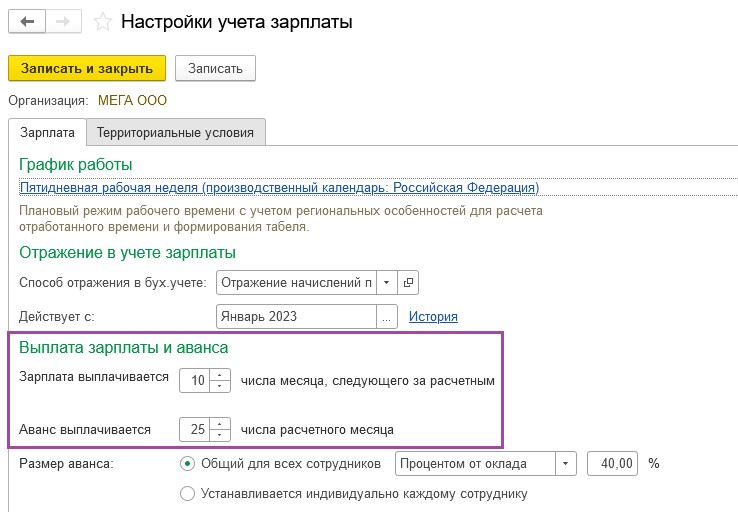
Task: Click the advance percent field 40,00
Action: point(613,464)
